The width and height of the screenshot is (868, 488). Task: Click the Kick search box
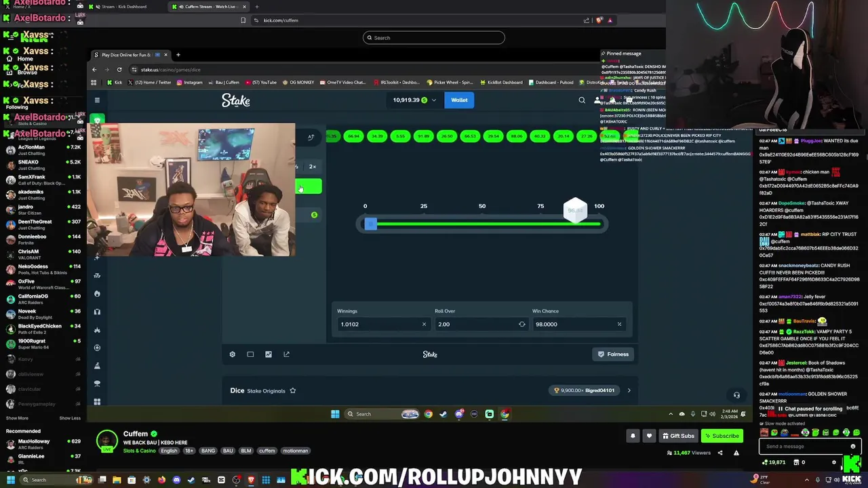pos(434,38)
